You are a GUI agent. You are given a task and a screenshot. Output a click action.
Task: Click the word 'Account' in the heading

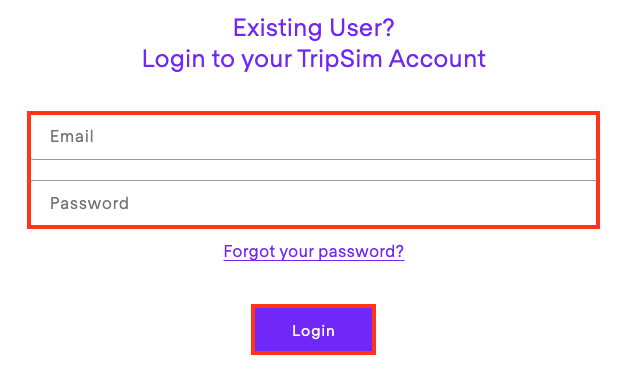click(437, 59)
